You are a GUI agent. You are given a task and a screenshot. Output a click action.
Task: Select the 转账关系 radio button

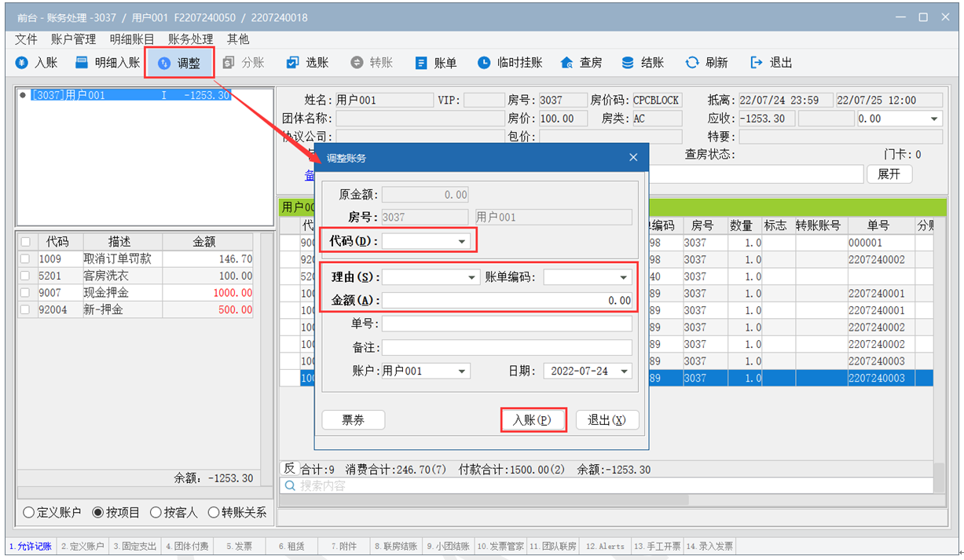click(x=213, y=512)
